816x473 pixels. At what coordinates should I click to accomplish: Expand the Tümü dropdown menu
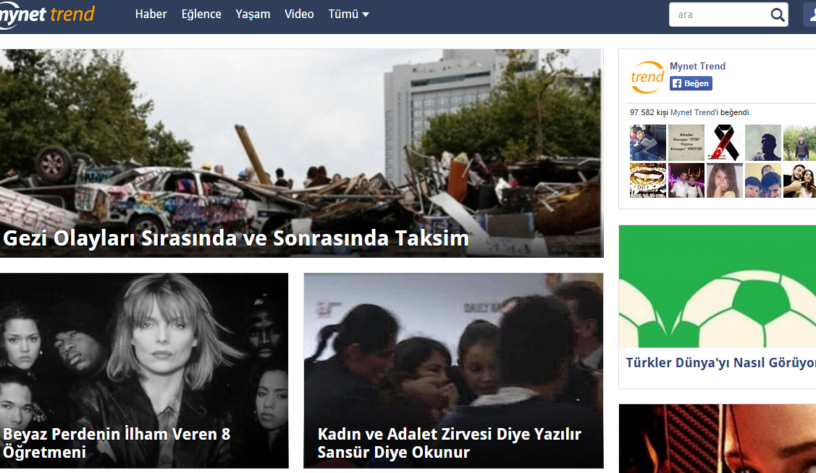tap(348, 14)
